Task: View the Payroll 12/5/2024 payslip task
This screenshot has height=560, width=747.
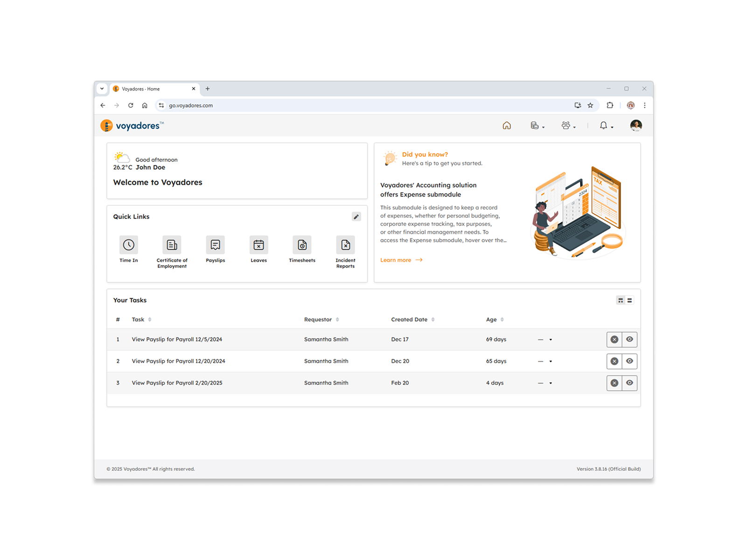Action: point(629,340)
